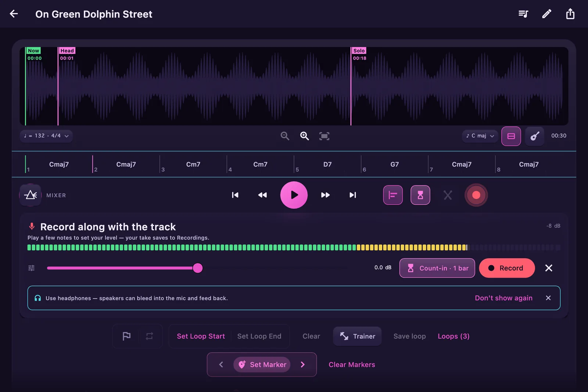Go to next marker chevron
Viewport: 588px width, 392px height.
[303, 364]
